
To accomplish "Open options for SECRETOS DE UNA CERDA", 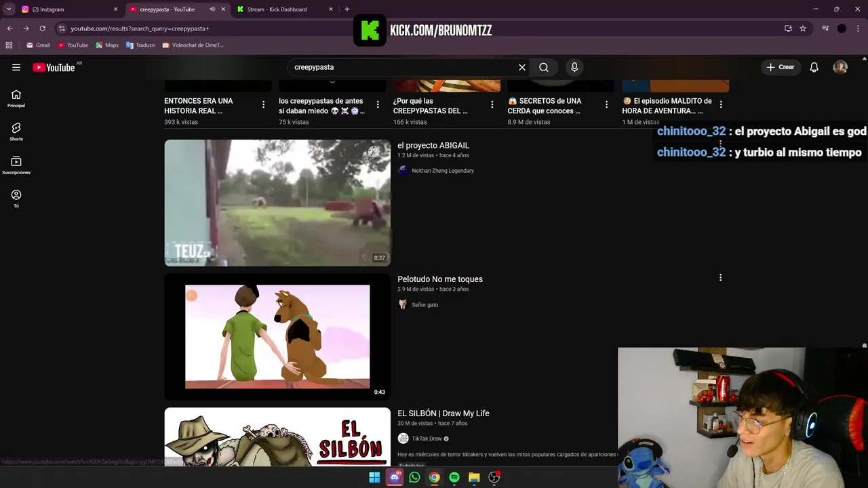I will coord(606,104).
